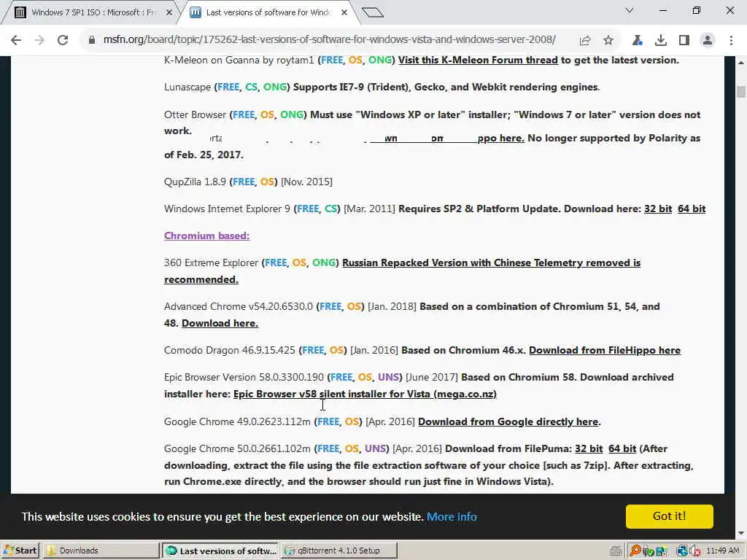
Task: Click the safely remove hardware tray icon
Action: click(648, 551)
